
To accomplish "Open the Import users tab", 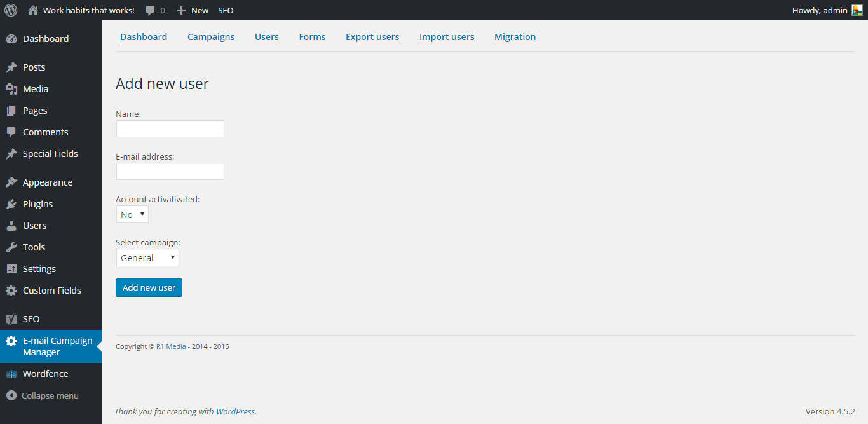I will click(x=447, y=37).
